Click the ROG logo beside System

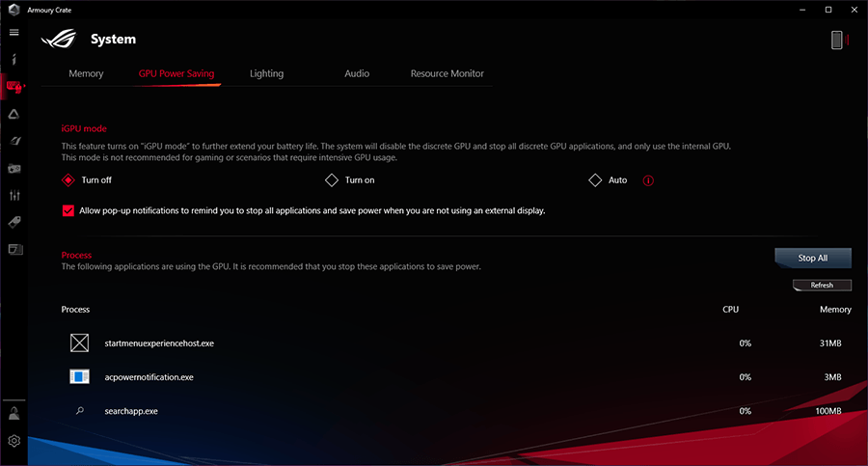59,39
